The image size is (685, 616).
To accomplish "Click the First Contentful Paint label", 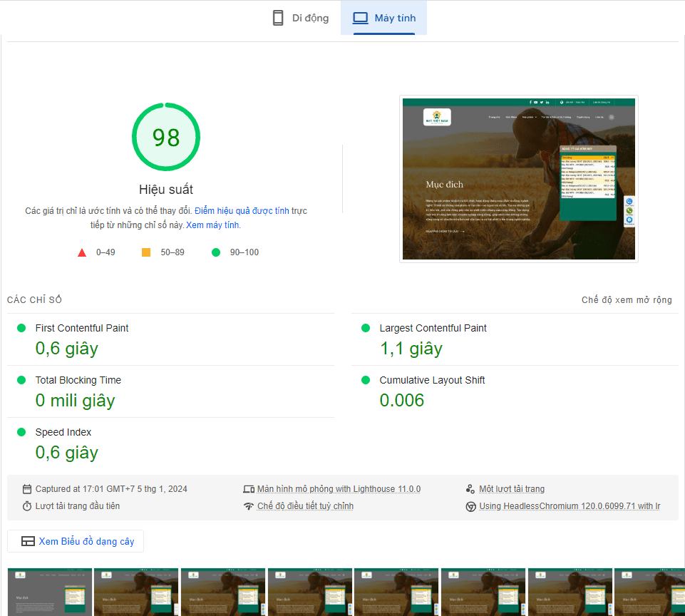I will [x=82, y=328].
